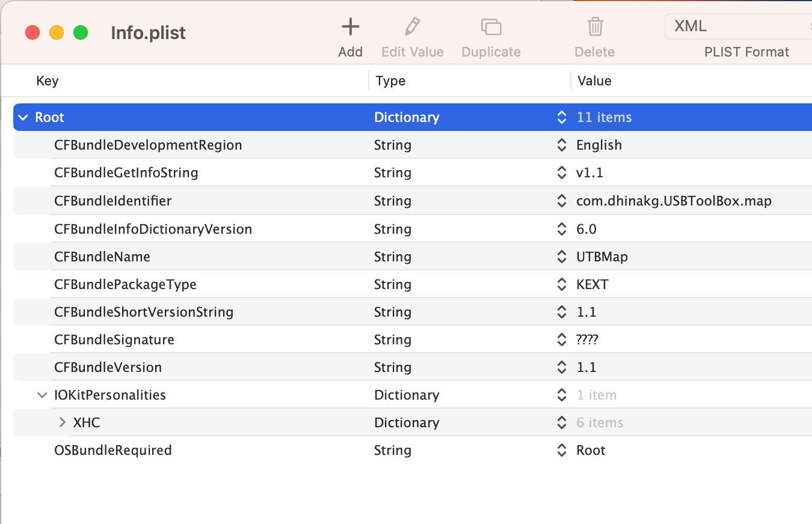Click the Add plus icon
This screenshot has height=524, width=812.
tap(350, 27)
